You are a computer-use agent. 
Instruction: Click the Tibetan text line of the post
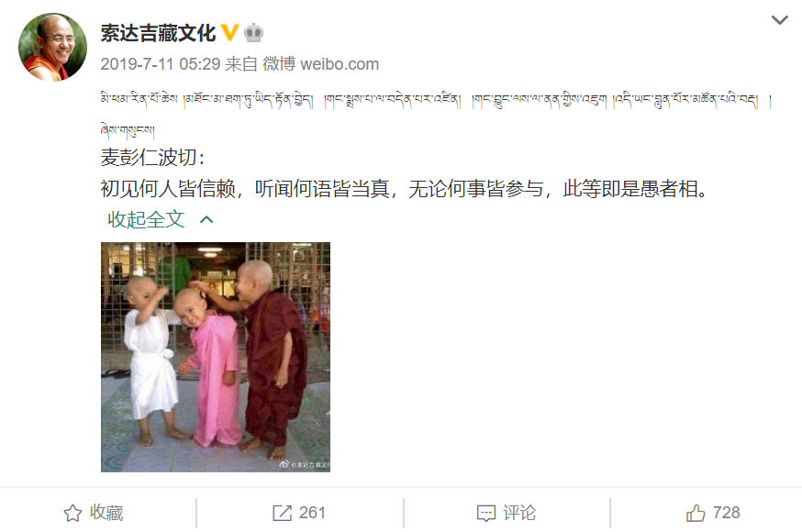tap(435, 99)
